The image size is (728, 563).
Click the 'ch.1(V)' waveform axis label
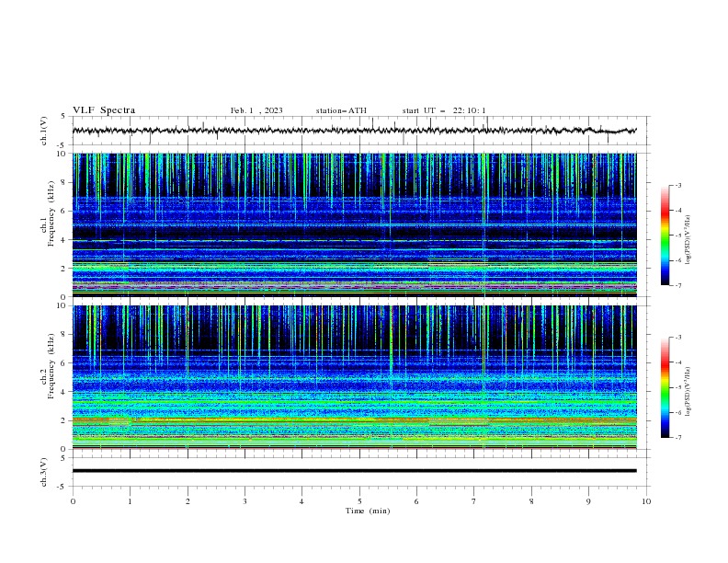click(44, 131)
